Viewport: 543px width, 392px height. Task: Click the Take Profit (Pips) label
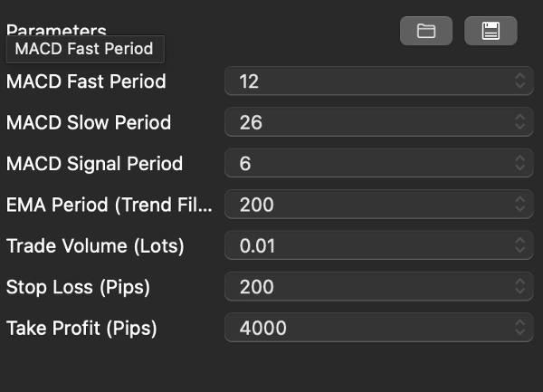coord(81,328)
